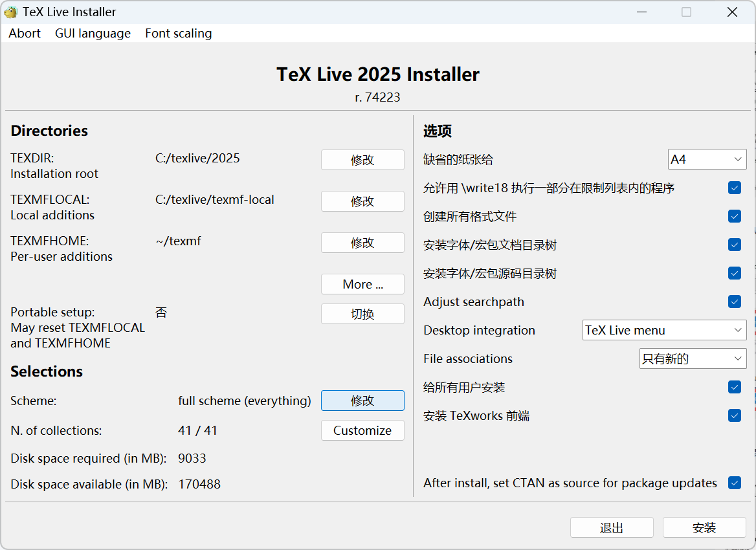Uncheck installing TeXworks front end
Viewport: 756px width, 550px height.
coord(735,415)
